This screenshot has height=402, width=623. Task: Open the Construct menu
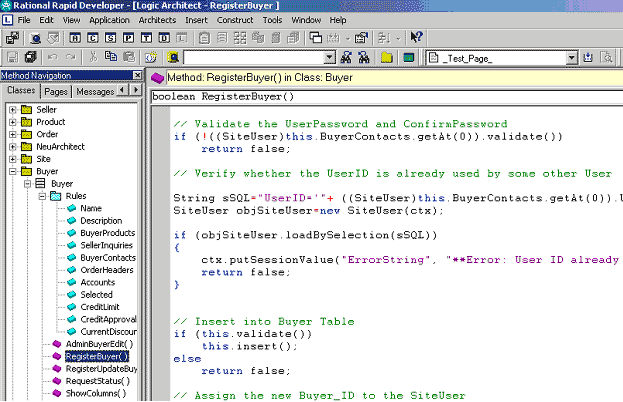point(234,20)
